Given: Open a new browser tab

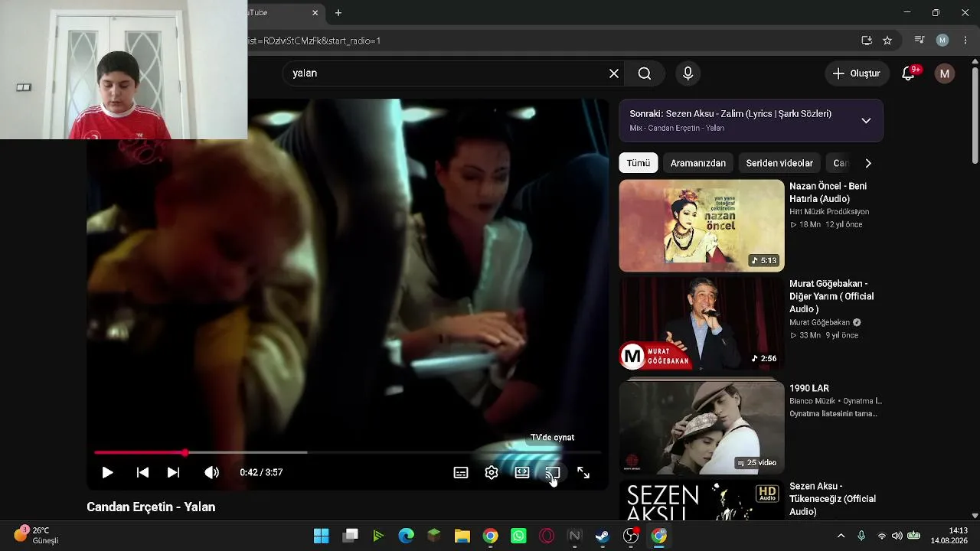Looking at the screenshot, I should (x=338, y=13).
